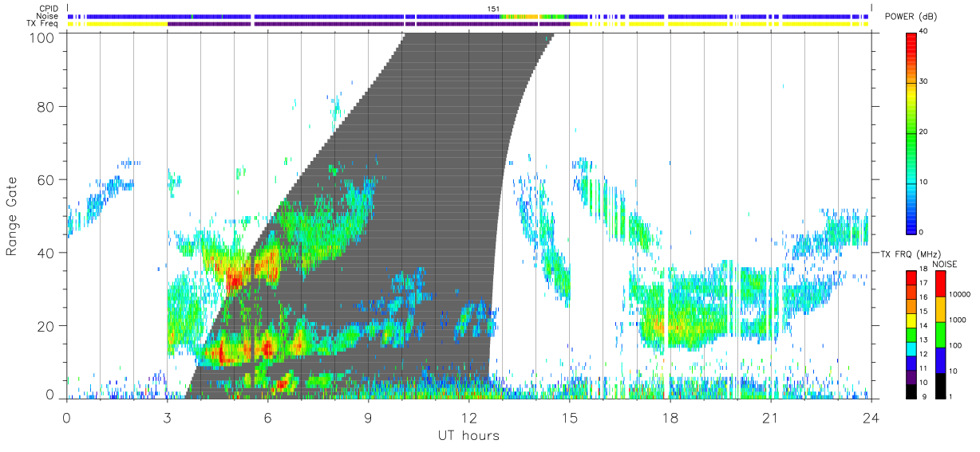Screen dimensions: 980x452
Task: Click the TX frequency label '14'
Action: tap(924, 327)
